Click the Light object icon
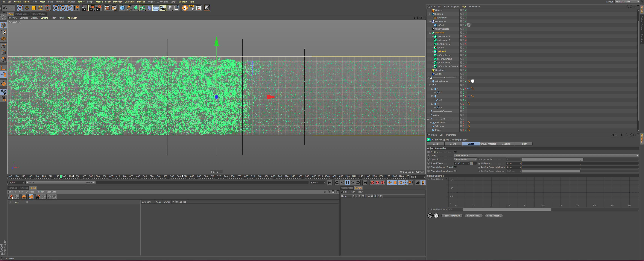Viewport: 644px width, 261px height. 169,8
